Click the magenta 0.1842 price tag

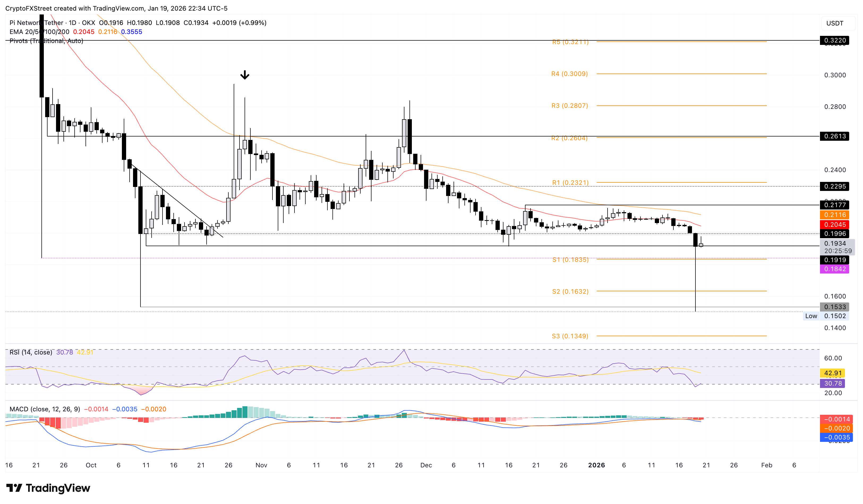point(834,269)
